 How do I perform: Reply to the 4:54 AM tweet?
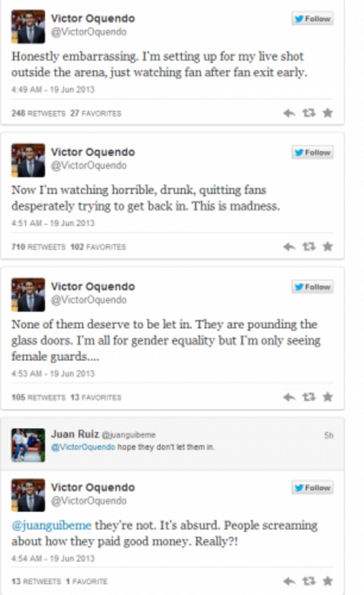pyautogui.click(x=290, y=581)
